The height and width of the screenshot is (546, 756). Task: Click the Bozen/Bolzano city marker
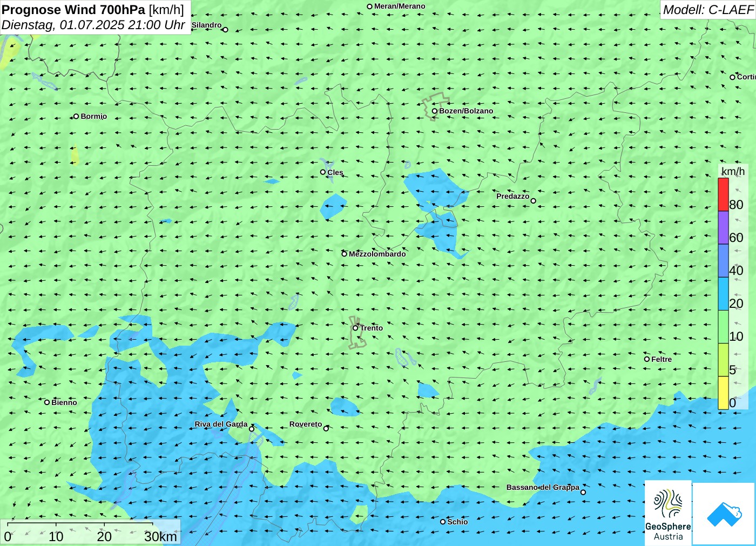[x=434, y=111]
